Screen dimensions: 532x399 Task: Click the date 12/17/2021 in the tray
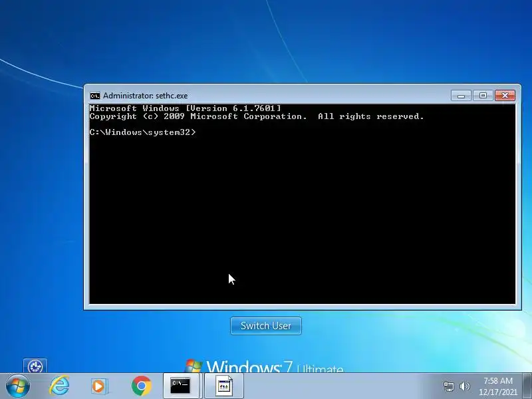[497, 392]
